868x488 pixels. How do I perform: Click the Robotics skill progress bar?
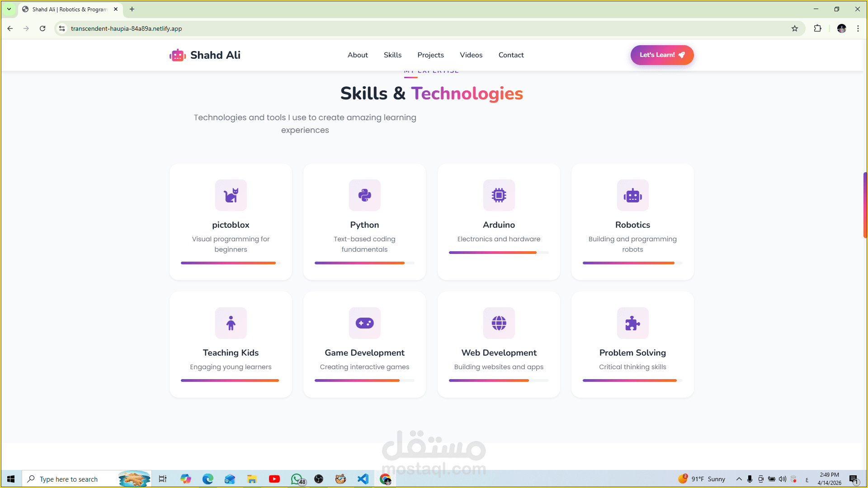point(632,263)
